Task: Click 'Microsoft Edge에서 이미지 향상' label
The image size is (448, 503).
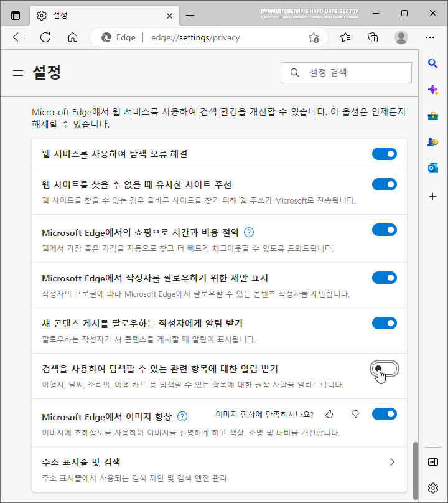Action: coord(107,416)
